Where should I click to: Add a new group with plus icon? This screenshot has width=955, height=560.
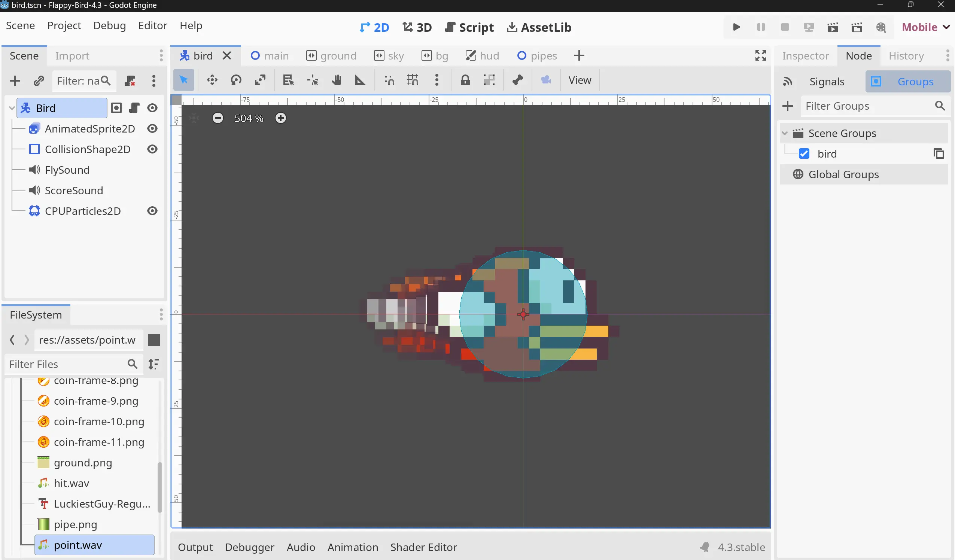(788, 106)
